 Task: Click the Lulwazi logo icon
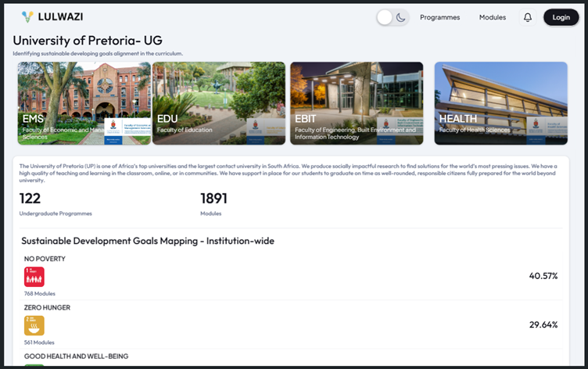click(x=27, y=17)
